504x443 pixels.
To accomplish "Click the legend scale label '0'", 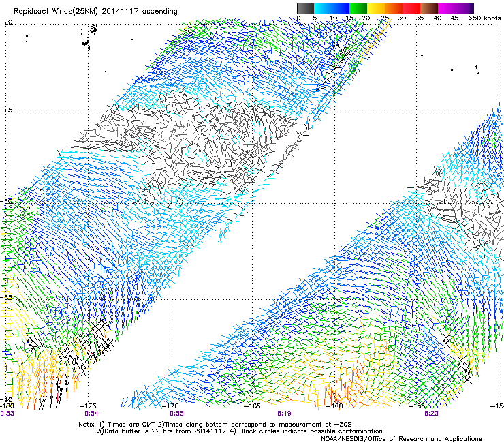I will 298,18.
